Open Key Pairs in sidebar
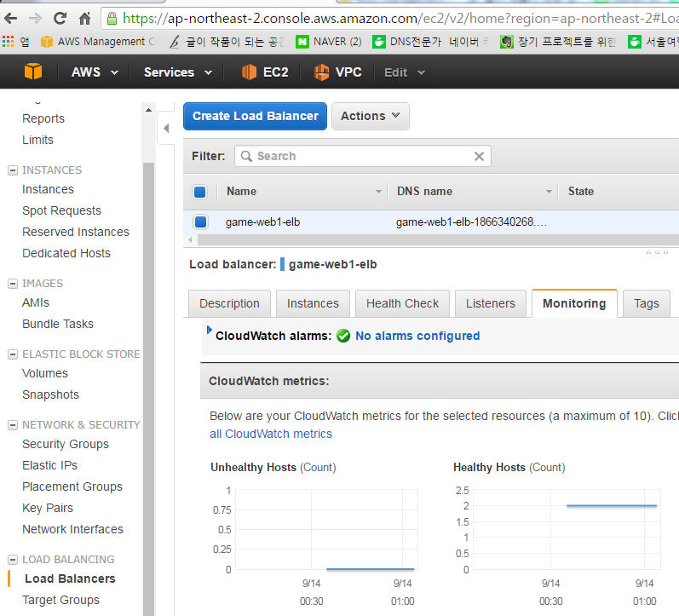Viewport: 679px width, 616px height. click(x=48, y=508)
